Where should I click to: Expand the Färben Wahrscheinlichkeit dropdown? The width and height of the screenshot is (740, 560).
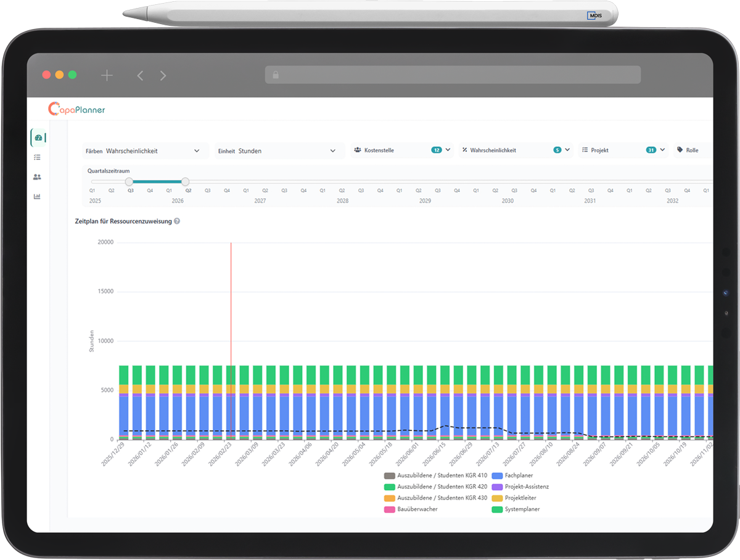click(x=144, y=150)
